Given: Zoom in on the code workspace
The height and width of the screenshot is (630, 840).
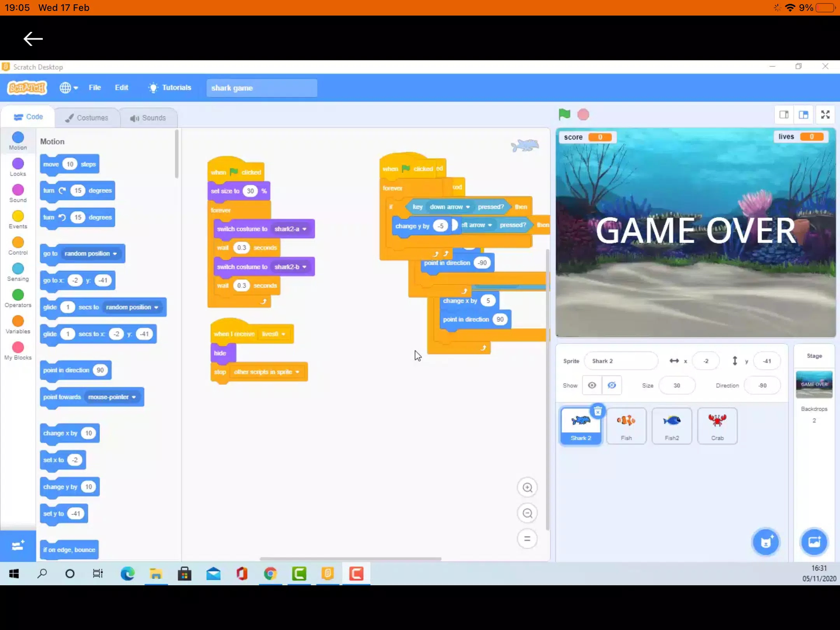Looking at the screenshot, I should click(527, 487).
